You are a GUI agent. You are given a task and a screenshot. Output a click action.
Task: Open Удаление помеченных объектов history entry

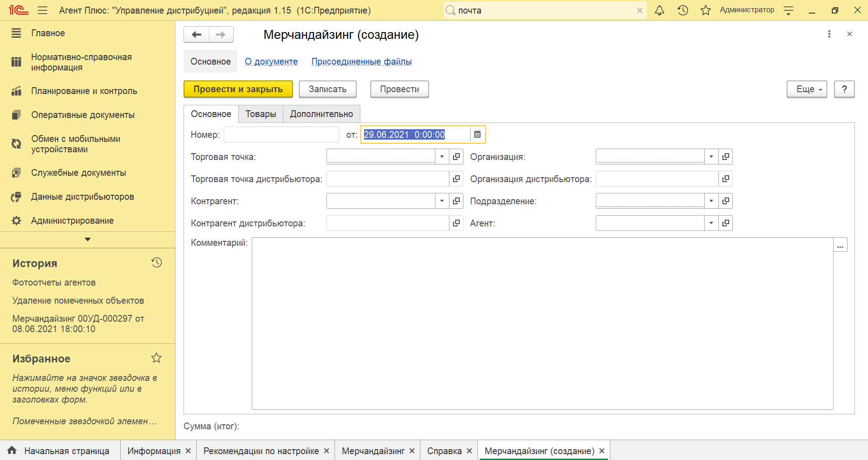[78, 300]
